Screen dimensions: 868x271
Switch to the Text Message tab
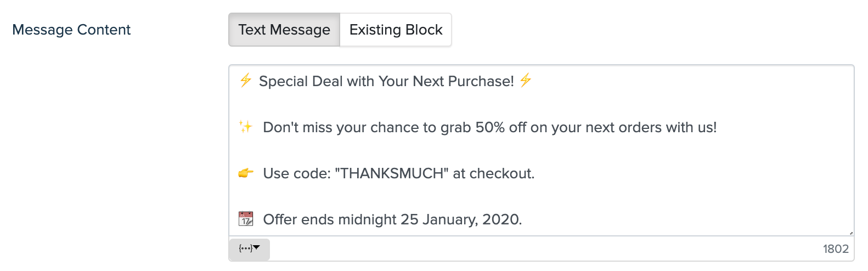click(x=284, y=30)
